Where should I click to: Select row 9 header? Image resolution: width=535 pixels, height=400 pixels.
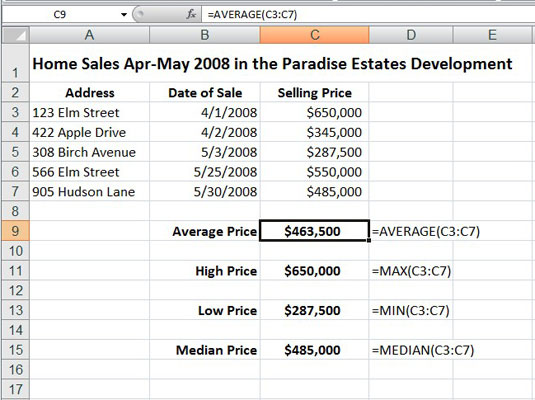16,231
